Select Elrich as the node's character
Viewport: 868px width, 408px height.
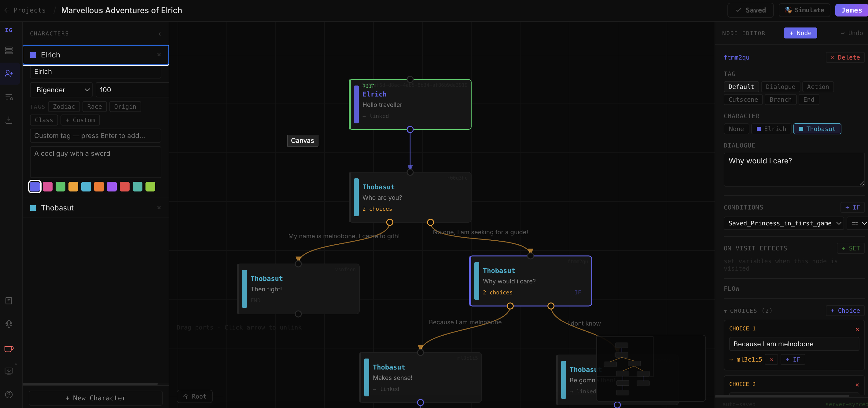tap(771, 129)
